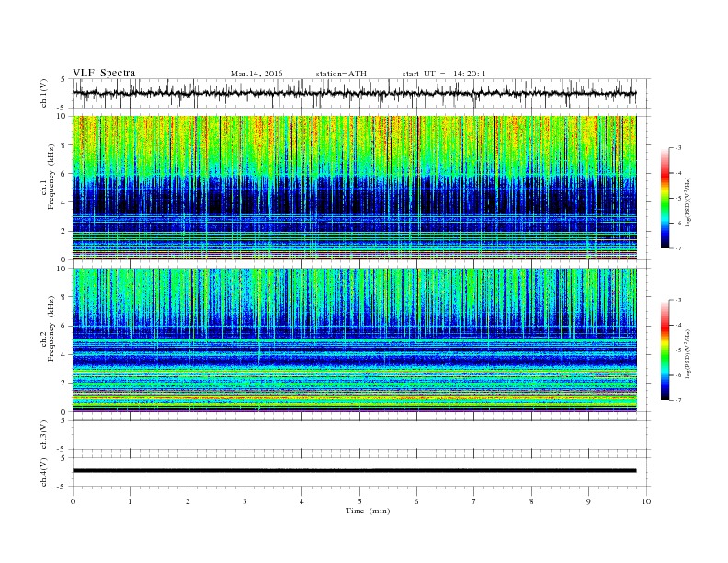The height and width of the screenshot is (563, 728).
Task: Click the "-3" tick on ch.1 colorbar
Action: (678, 148)
